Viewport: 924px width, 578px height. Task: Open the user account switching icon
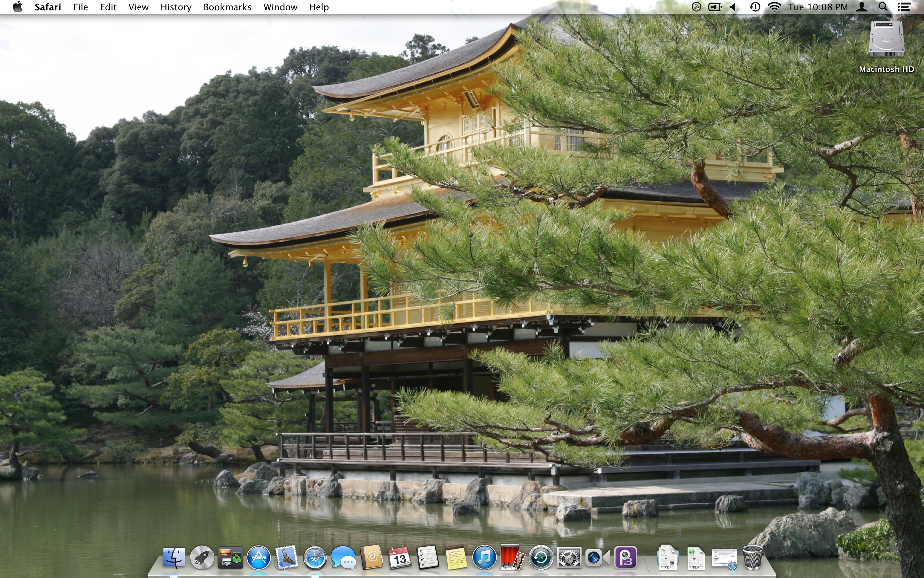pyautogui.click(x=862, y=7)
